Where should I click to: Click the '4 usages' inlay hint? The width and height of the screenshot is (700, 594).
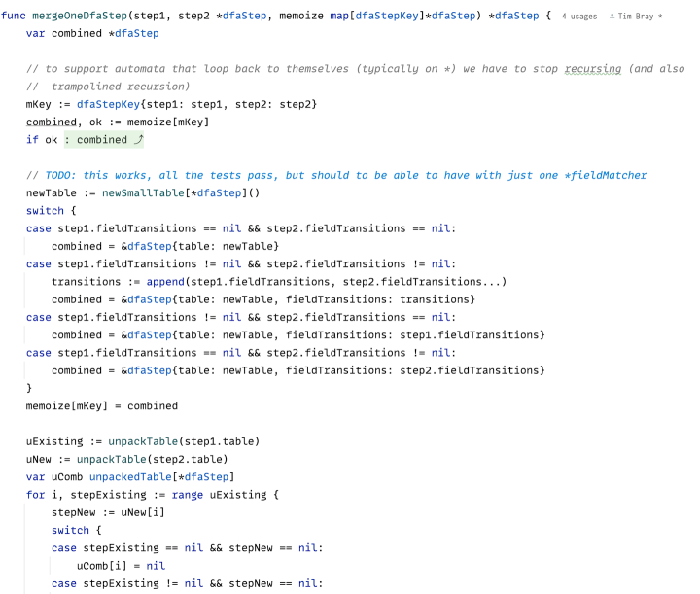[x=579, y=17]
